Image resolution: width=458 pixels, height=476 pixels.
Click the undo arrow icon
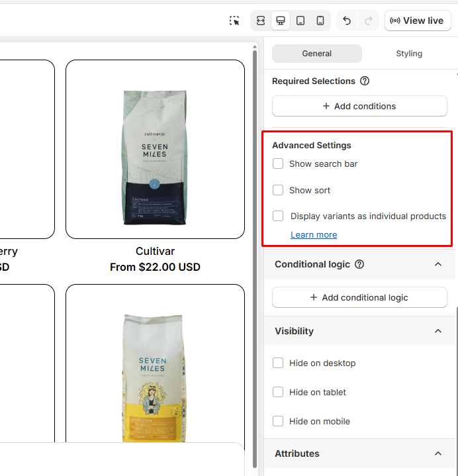pos(347,21)
